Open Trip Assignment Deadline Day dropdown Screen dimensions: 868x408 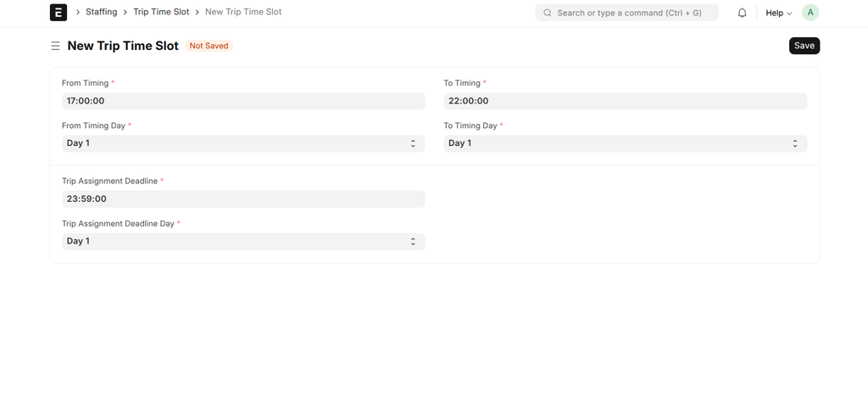(243, 242)
